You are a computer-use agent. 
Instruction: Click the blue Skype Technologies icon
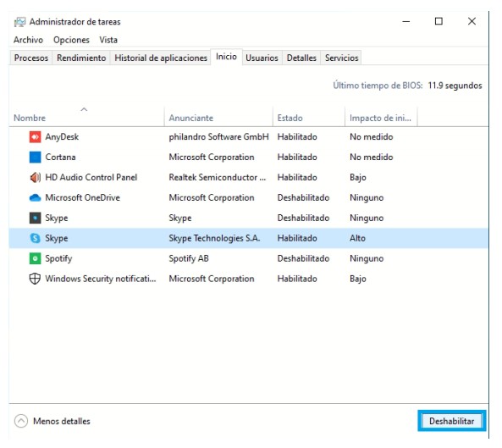[35, 238]
